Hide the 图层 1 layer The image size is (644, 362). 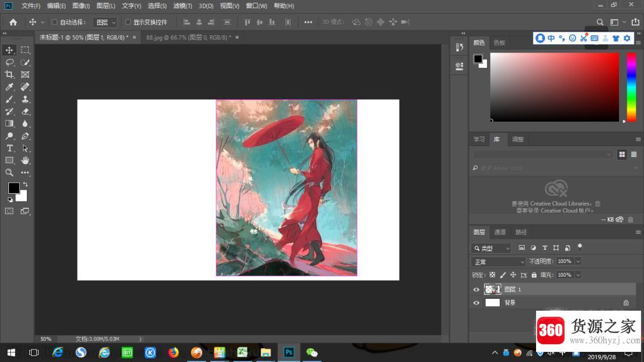[x=476, y=290]
